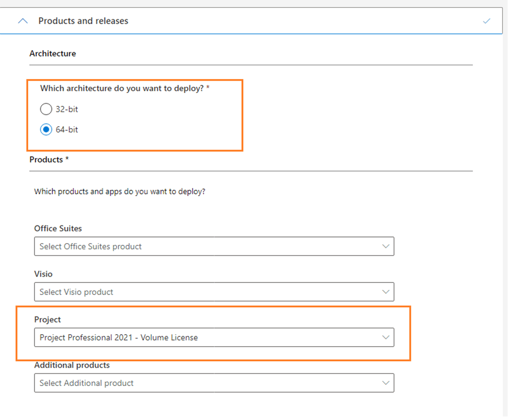Click the Products and releases header label

click(x=83, y=20)
